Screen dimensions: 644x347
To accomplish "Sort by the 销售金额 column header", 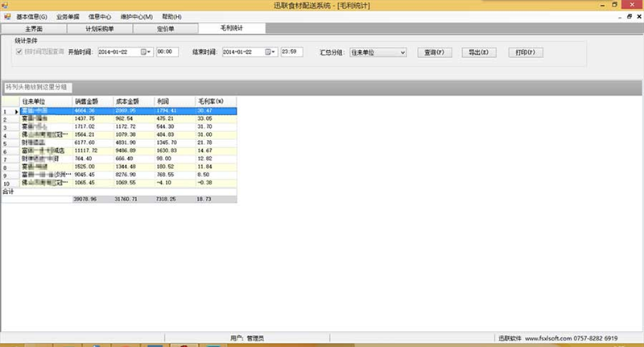I will (x=93, y=101).
